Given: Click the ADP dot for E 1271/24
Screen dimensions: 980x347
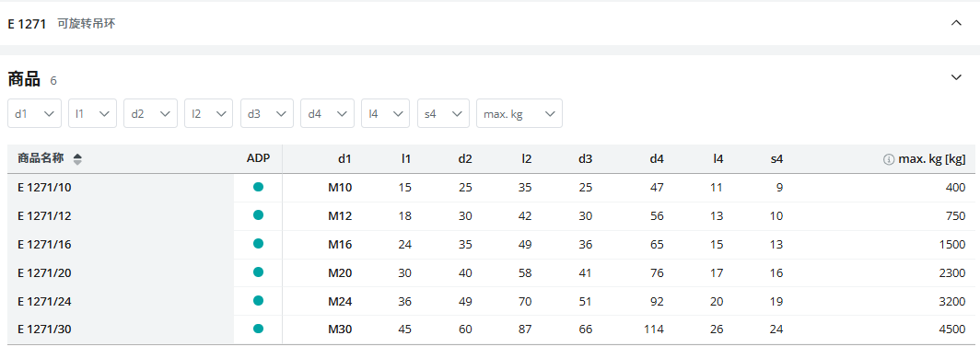Looking at the screenshot, I should tap(258, 301).
